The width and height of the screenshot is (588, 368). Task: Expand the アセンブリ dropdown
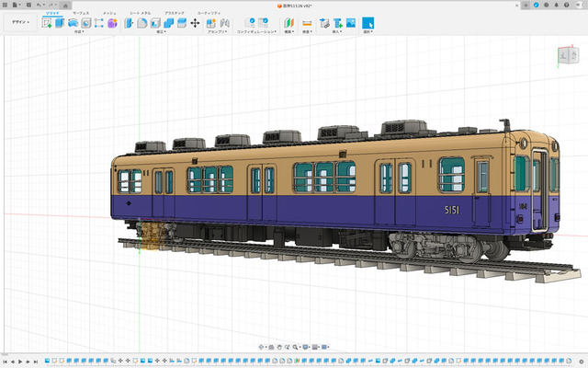point(218,32)
